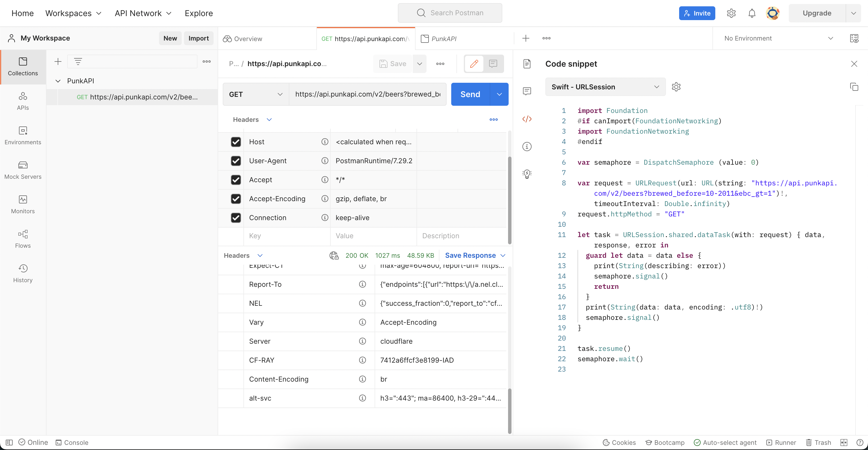The width and height of the screenshot is (868, 450).
Task: Switch to edit mode pencil icon
Action: coord(474,64)
